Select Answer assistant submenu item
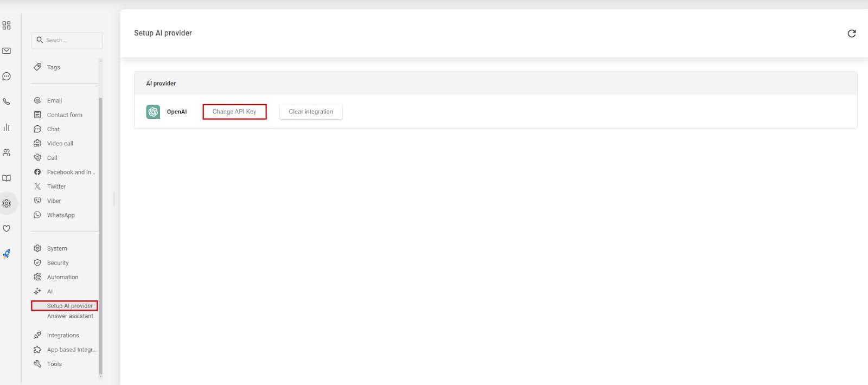The height and width of the screenshot is (385, 868). tap(70, 316)
